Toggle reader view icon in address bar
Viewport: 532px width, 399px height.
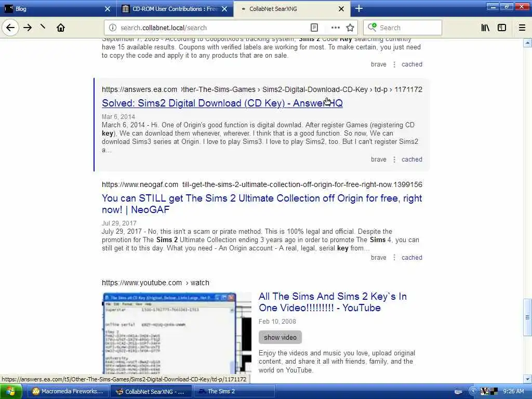(x=314, y=28)
